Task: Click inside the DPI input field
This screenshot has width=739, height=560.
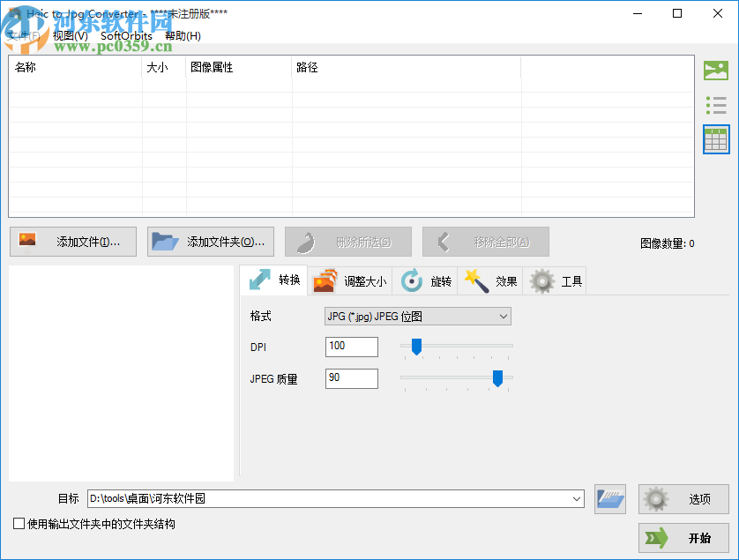Action: [x=351, y=347]
